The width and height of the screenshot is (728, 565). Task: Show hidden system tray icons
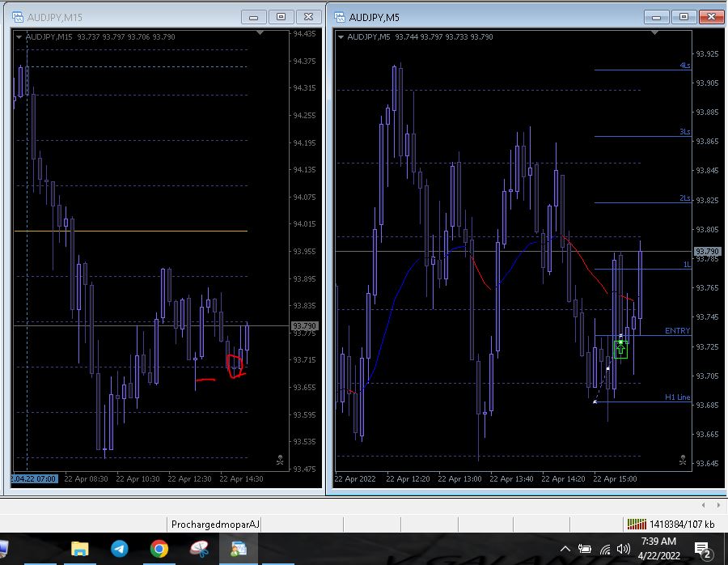[565, 550]
